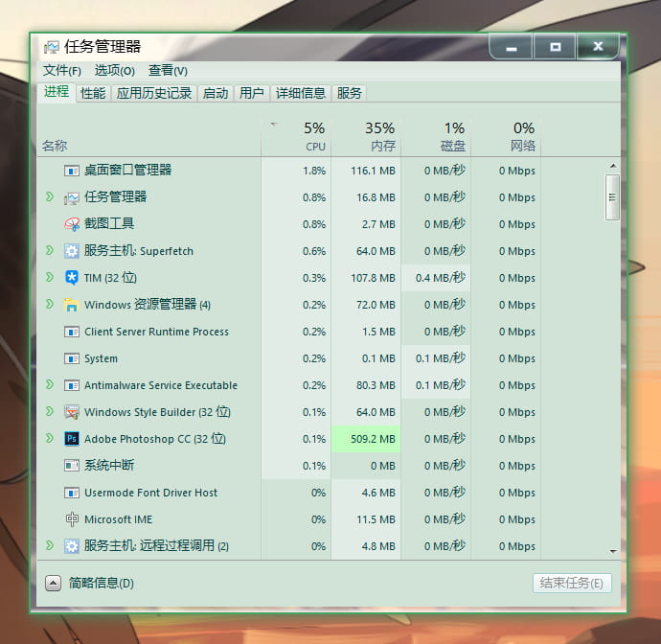This screenshot has height=644, width=661.
Task: Click the Adobe Photoshop CC Ps icon
Action: click(72, 439)
